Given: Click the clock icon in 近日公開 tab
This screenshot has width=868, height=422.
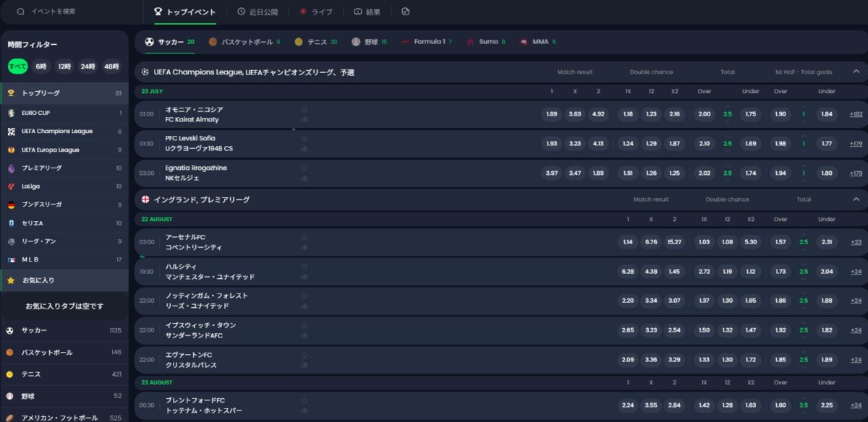Looking at the screenshot, I should coord(241,12).
